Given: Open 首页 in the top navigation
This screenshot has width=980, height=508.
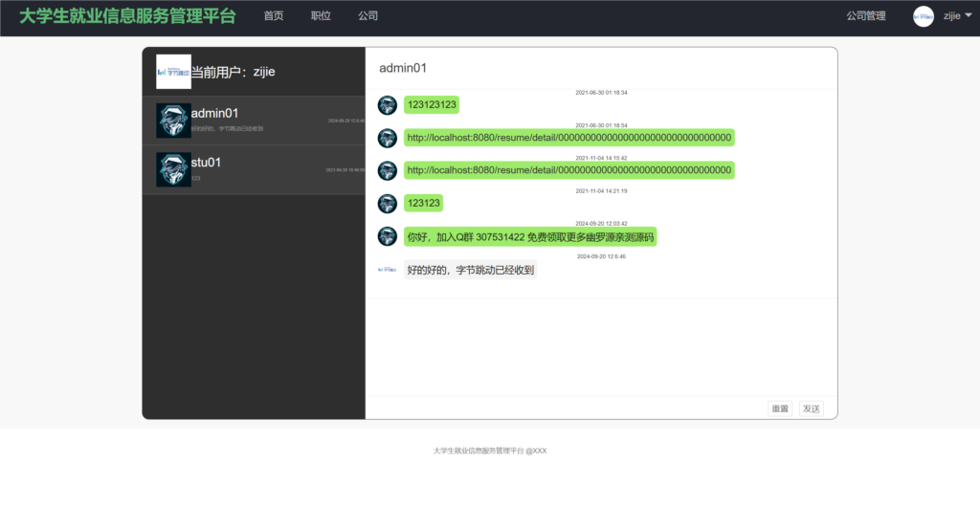Looking at the screenshot, I should pyautogui.click(x=273, y=15).
